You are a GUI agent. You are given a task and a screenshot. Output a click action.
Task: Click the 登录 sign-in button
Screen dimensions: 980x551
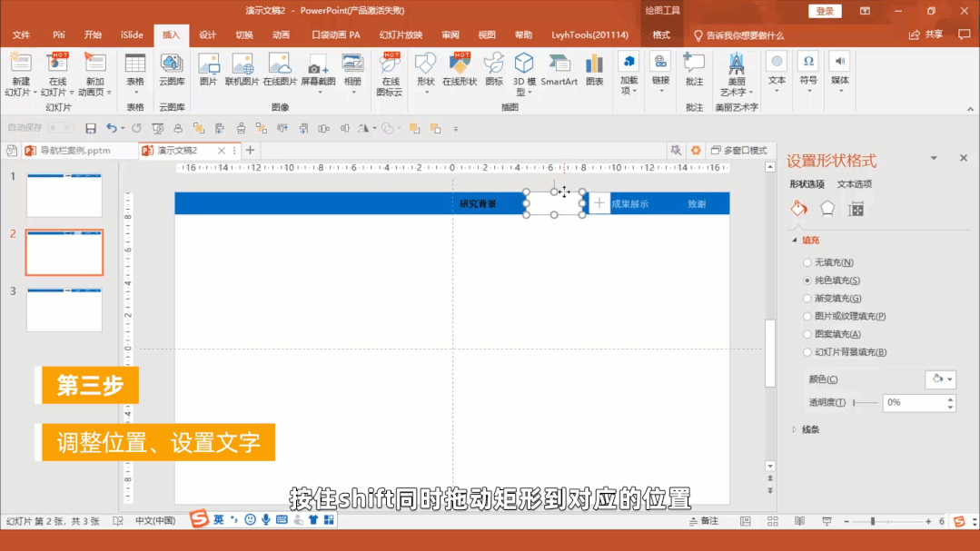coord(824,11)
